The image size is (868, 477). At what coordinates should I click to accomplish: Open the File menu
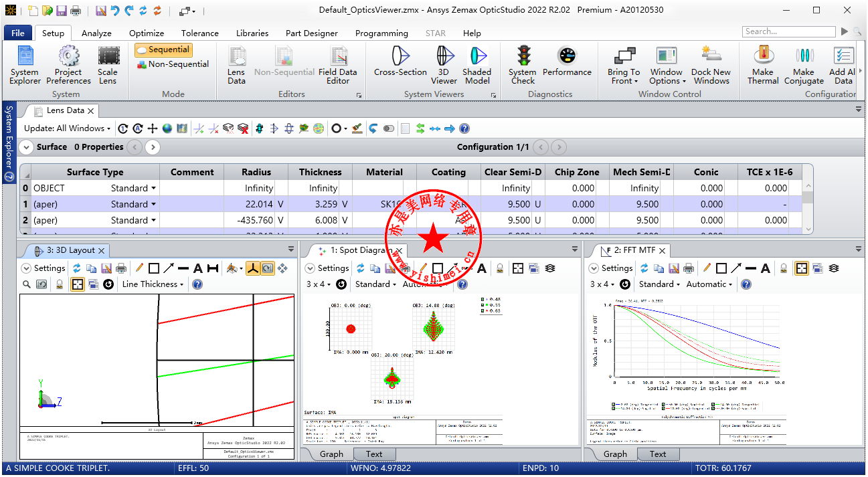click(18, 33)
